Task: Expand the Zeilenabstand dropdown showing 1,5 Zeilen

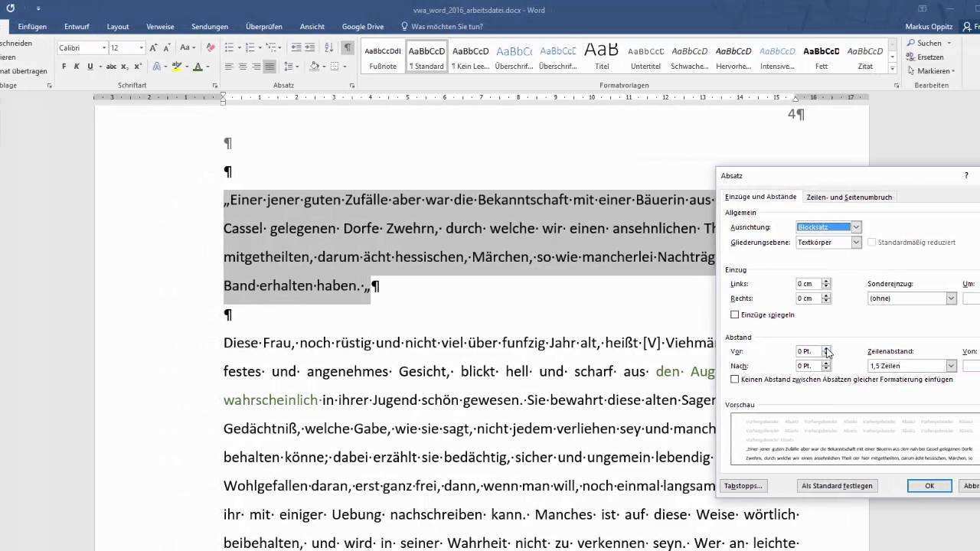Action: (951, 366)
